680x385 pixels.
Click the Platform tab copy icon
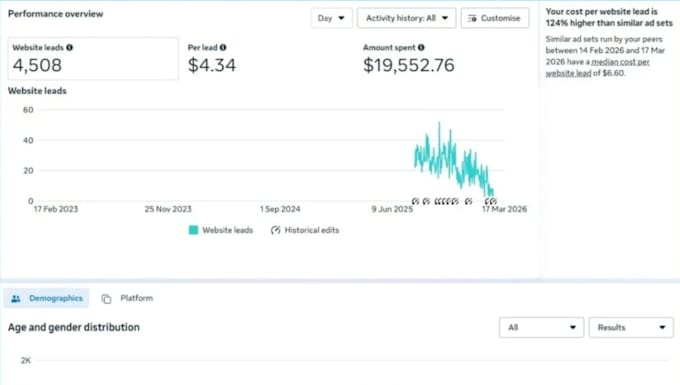click(106, 299)
